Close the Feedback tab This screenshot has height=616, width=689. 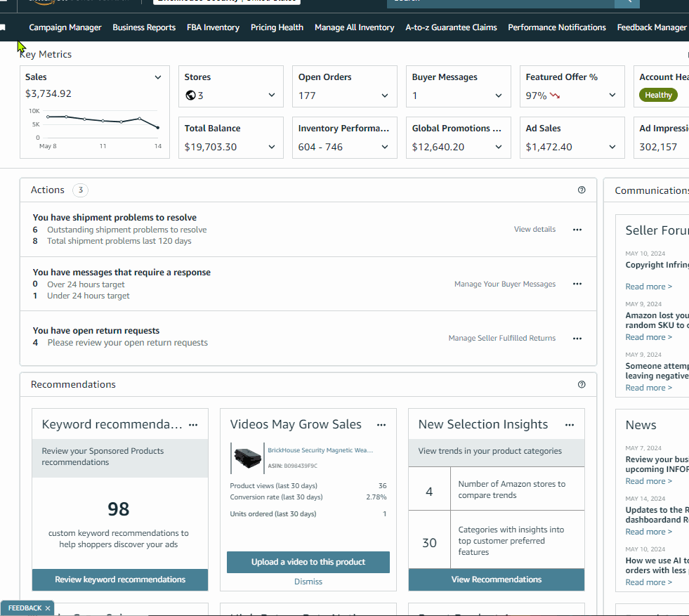click(48, 608)
